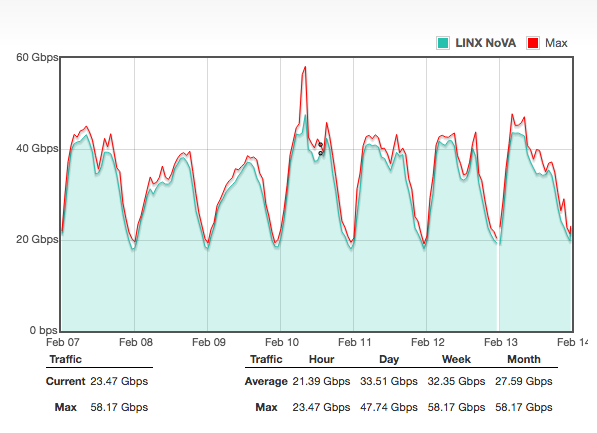Screen dimensions: 597x433
Task: Click the Feb 12 date label
Action: pyautogui.click(x=428, y=342)
